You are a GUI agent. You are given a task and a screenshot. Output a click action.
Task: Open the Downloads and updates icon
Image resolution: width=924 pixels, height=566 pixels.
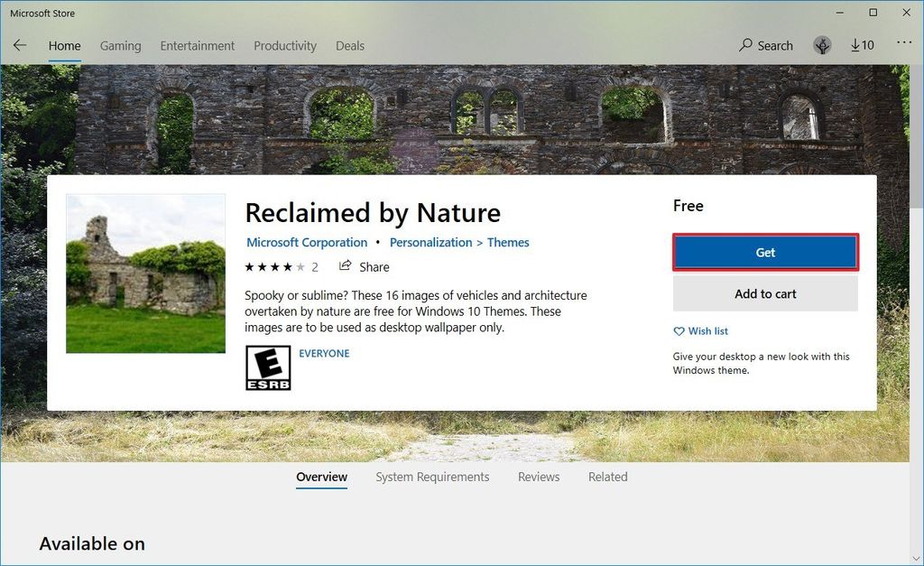862,45
